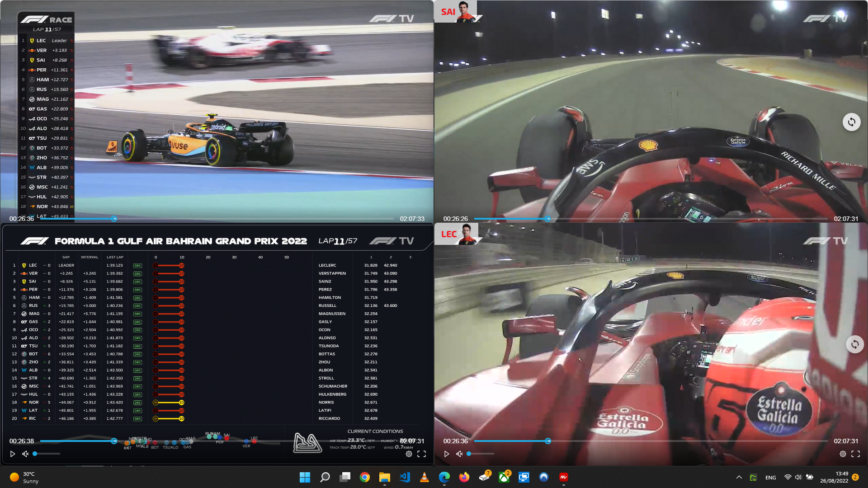Click sync button on SAI onboard feed

pos(851,122)
